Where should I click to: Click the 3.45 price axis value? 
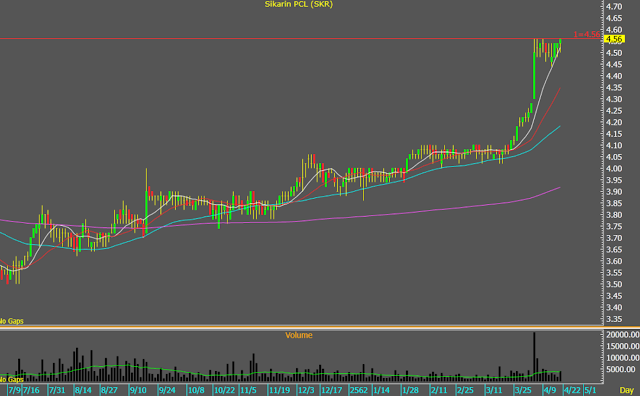coord(614,296)
